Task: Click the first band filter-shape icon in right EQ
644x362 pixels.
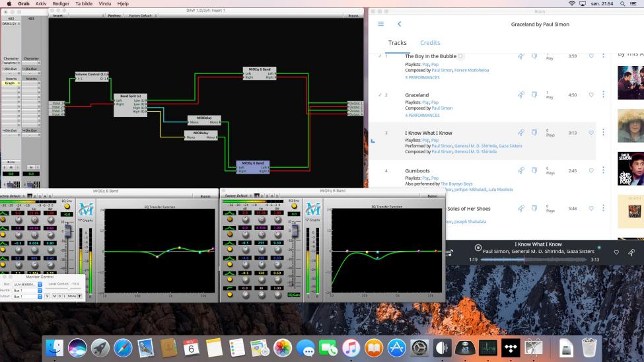Action: pos(230,213)
